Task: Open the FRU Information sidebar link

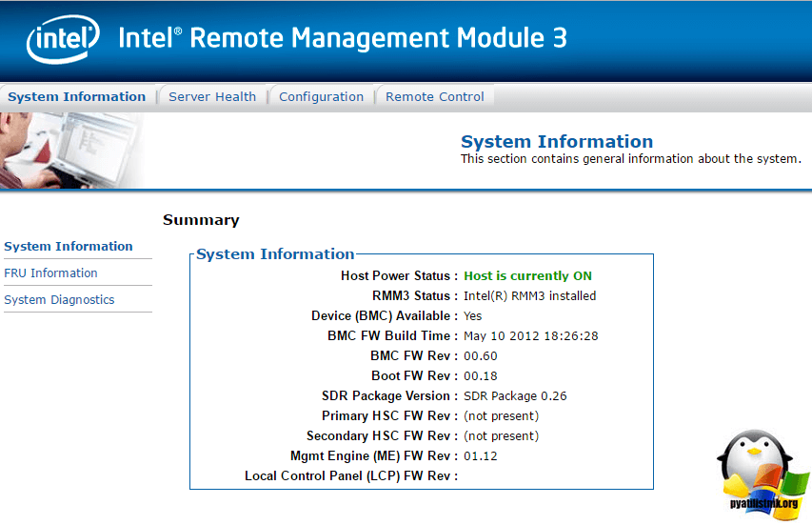Action: [50, 273]
